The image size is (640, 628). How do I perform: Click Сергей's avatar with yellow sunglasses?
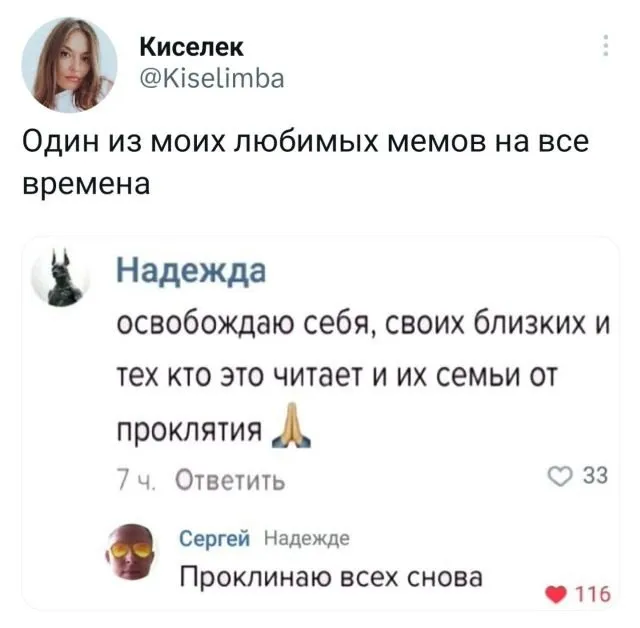[x=131, y=551]
